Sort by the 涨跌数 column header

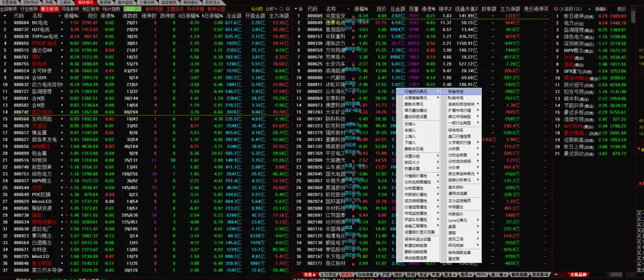[x=130, y=15]
